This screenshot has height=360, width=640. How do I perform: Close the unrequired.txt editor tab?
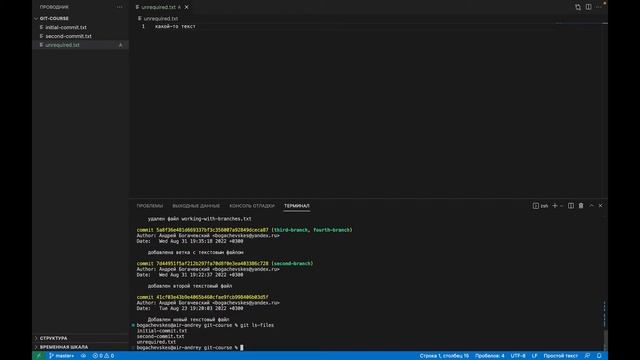pos(187,7)
